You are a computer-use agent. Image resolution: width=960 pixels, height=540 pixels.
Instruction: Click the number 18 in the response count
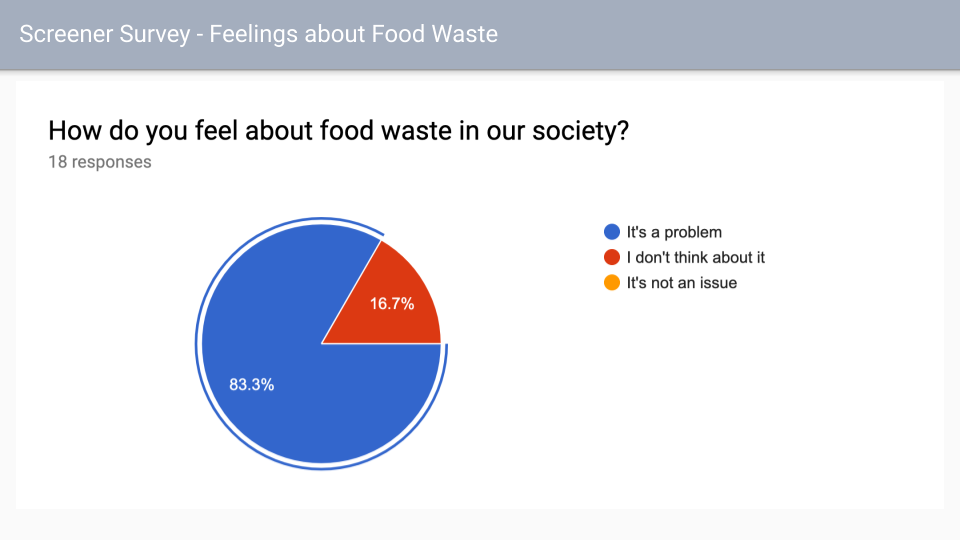(x=58, y=162)
